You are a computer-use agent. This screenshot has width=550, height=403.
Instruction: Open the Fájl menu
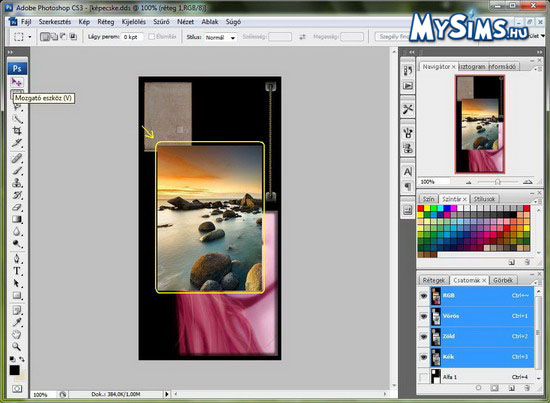point(26,22)
